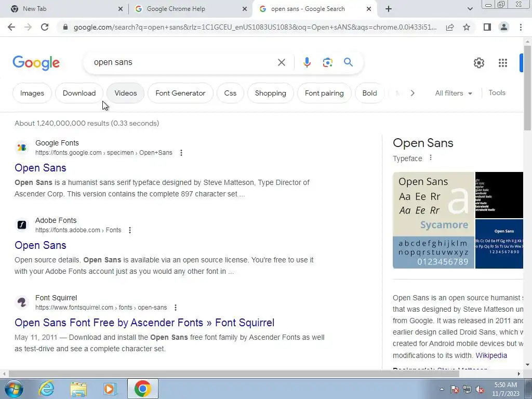
Task: Clear the search box with the X
Action: click(x=281, y=62)
